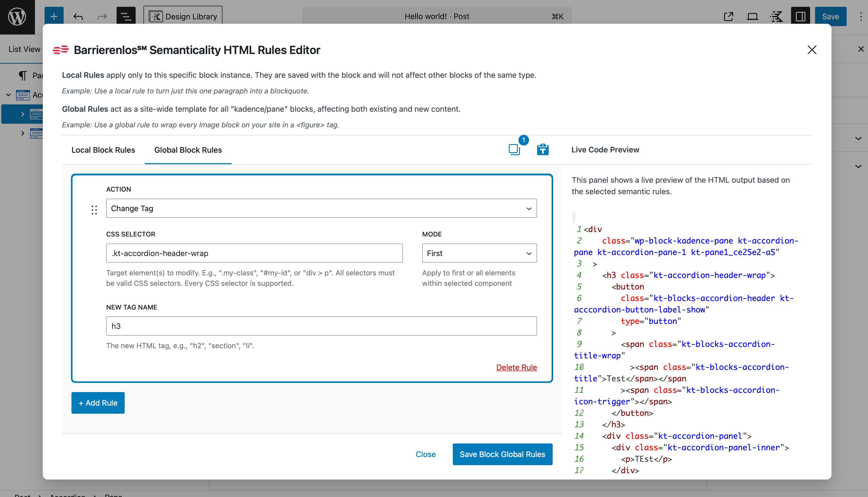The width and height of the screenshot is (868, 497).
Task: Click into the CSS Selector input field
Action: pyautogui.click(x=254, y=253)
